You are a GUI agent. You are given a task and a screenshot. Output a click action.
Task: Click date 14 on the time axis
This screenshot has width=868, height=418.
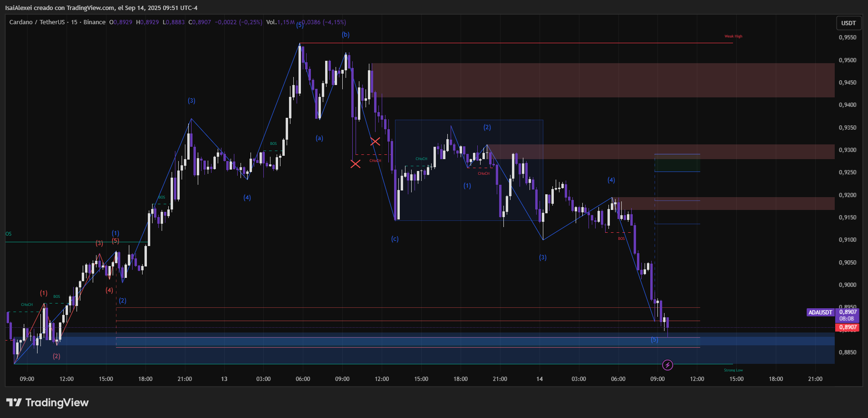[540, 379]
